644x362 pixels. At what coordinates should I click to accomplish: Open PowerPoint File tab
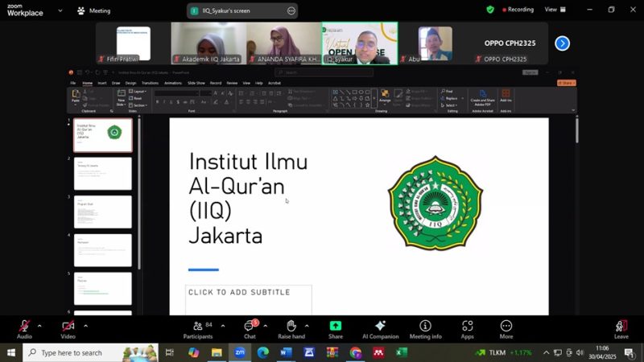click(x=72, y=83)
